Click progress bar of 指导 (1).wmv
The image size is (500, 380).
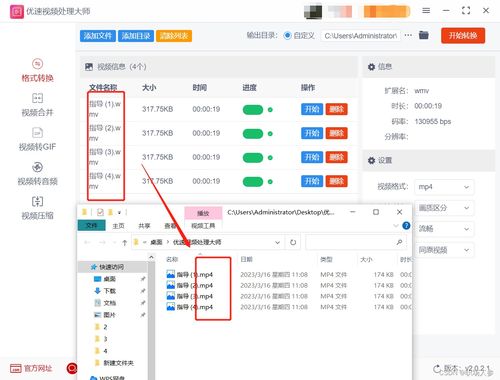click(253, 110)
